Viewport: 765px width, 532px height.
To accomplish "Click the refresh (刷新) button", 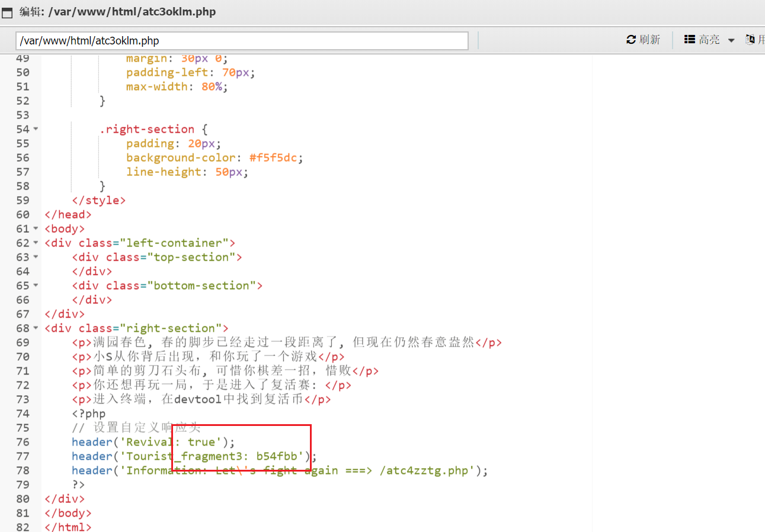I will [643, 40].
